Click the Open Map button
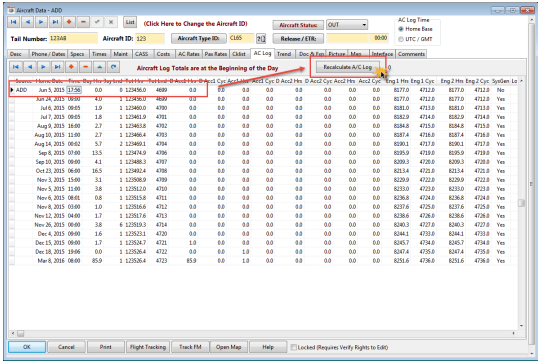The width and height of the screenshot is (538, 361). (x=229, y=347)
